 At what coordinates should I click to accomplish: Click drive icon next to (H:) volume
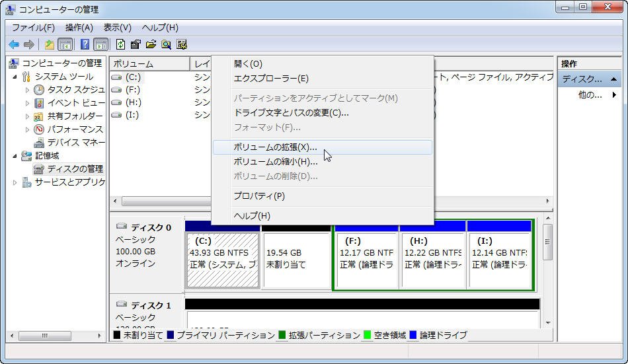coord(116,102)
